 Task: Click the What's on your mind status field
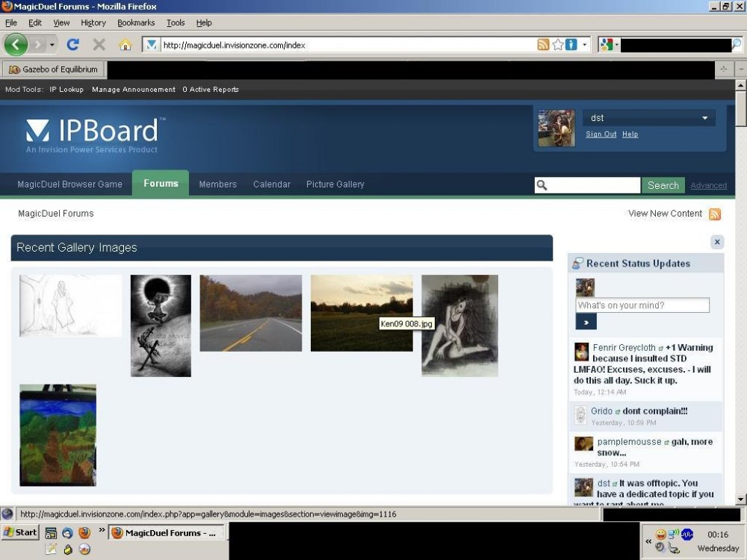click(x=642, y=305)
